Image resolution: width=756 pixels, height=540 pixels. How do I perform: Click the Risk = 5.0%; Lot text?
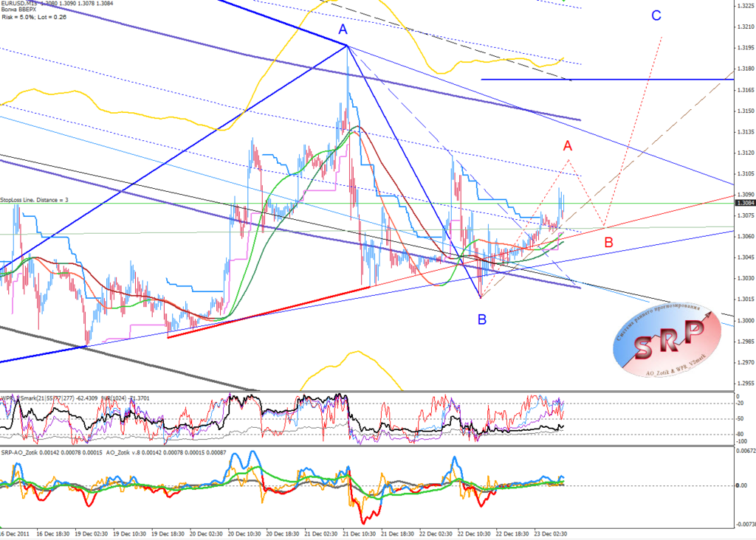(34, 18)
